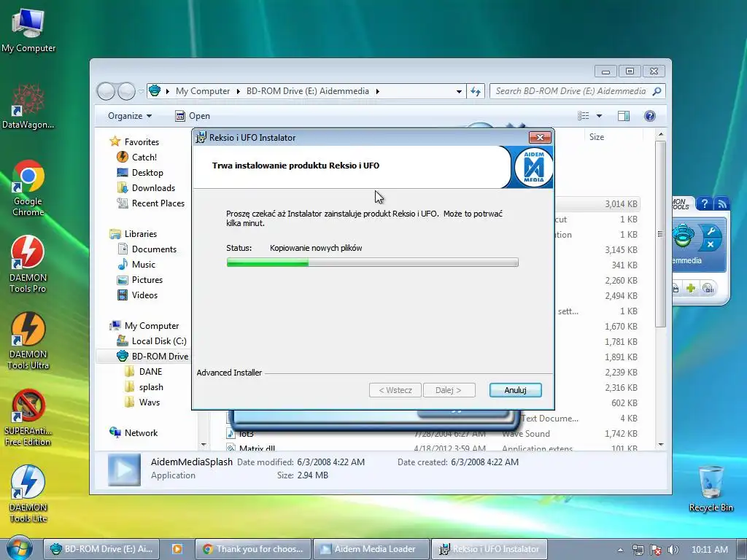The width and height of the screenshot is (747, 560).
Task: Switch to BD-ROM Drive (E:) taskbar button
Action: click(x=102, y=549)
